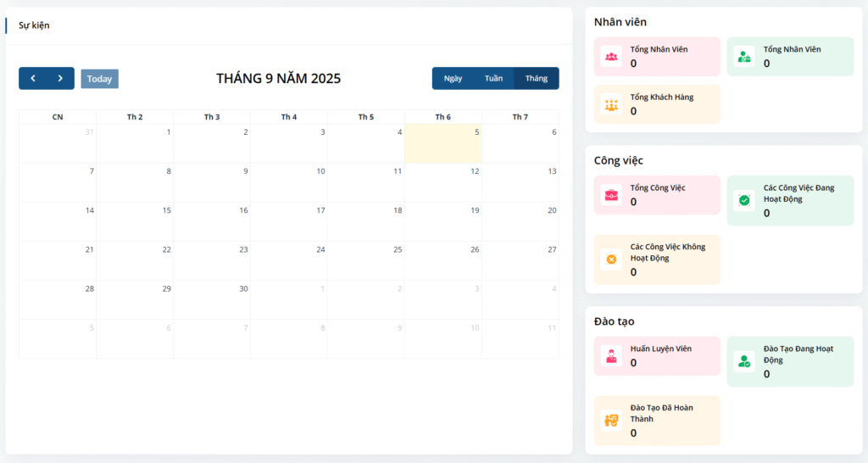Click the Tổng Khách Hàng group icon
Screen dimensions: 868x463
click(611, 104)
